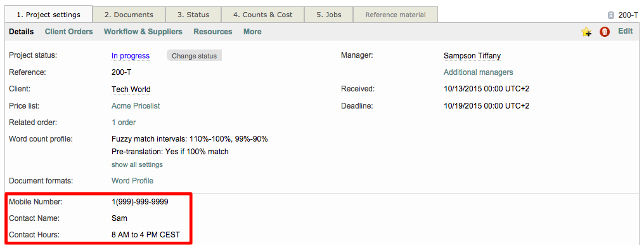Open the Documents tab
This screenshot has height=245, width=644.
[x=129, y=15]
